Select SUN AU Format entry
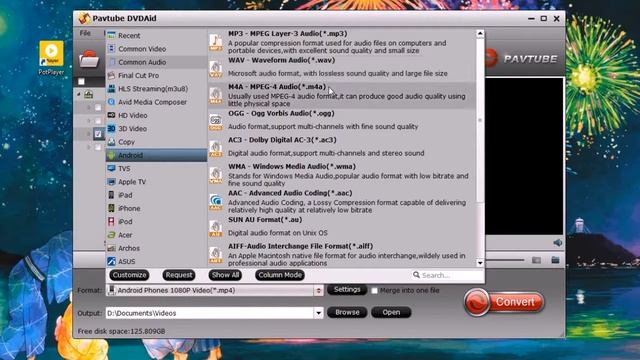 342,228
